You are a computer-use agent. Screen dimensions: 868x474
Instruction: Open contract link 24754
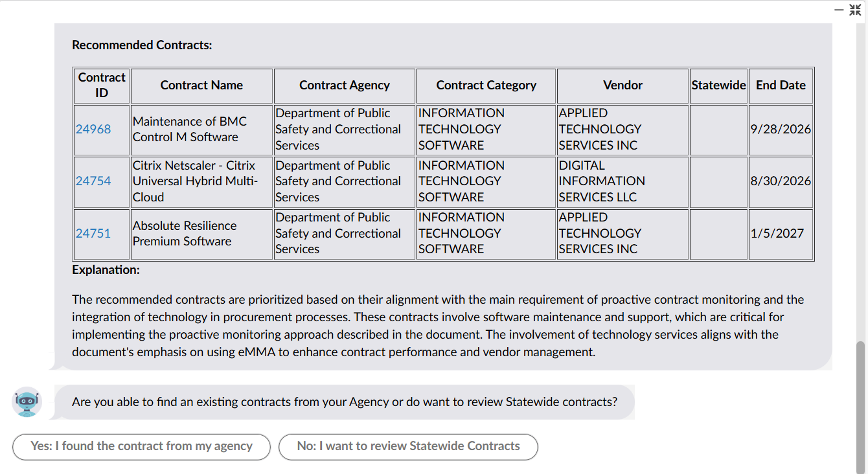[x=93, y=181]
